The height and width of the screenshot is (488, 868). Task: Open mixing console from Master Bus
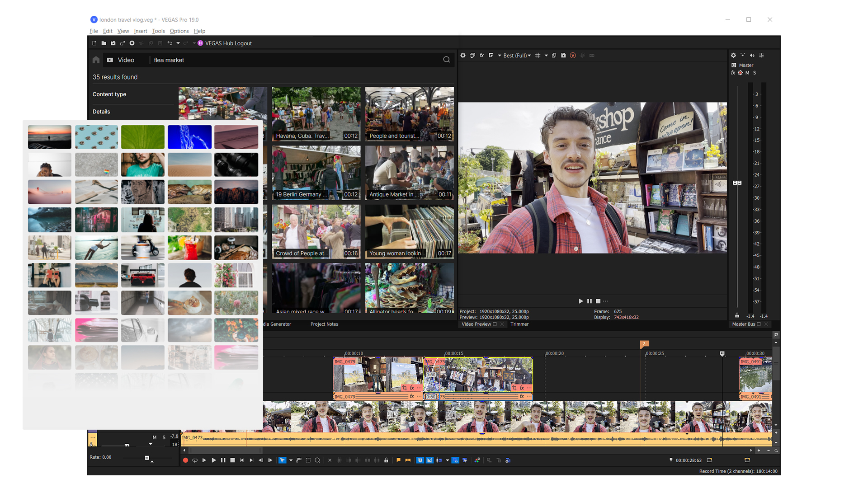click(x=762, y=56)
